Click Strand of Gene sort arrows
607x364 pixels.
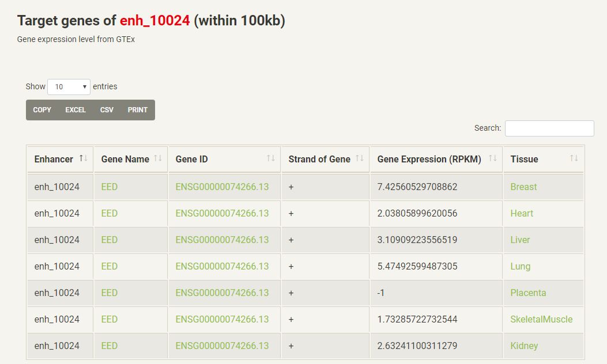click(360, 158)
